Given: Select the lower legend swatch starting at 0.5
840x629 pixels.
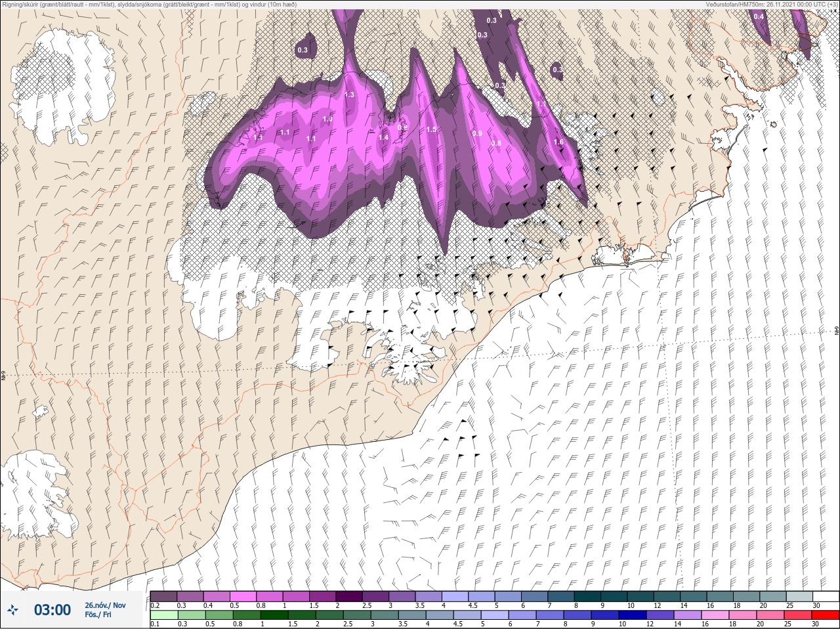Looking at the screenshot, I should click(x=219, y=615).
